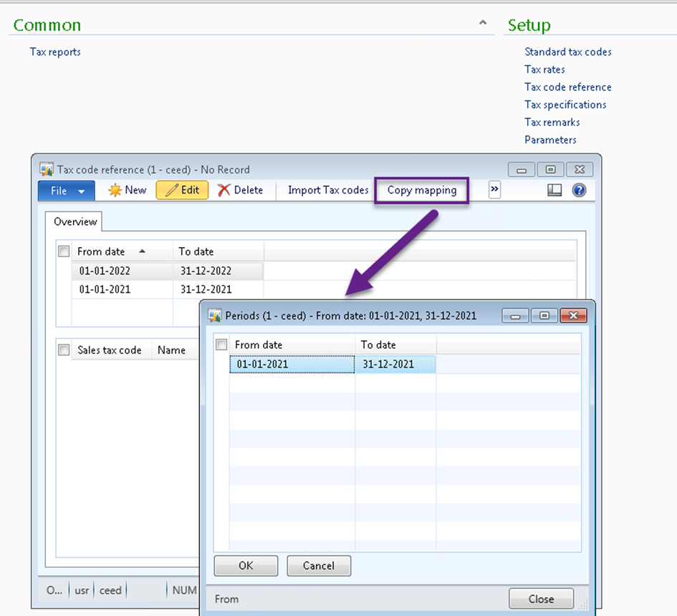Click the To date column header in Overview

tap(218, 251)
